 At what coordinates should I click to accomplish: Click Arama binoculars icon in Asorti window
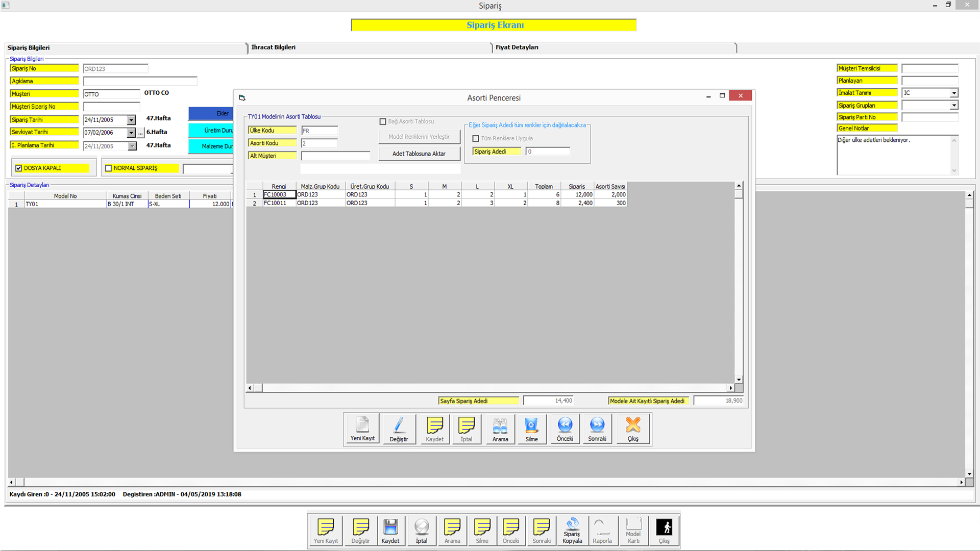point(500,428)
